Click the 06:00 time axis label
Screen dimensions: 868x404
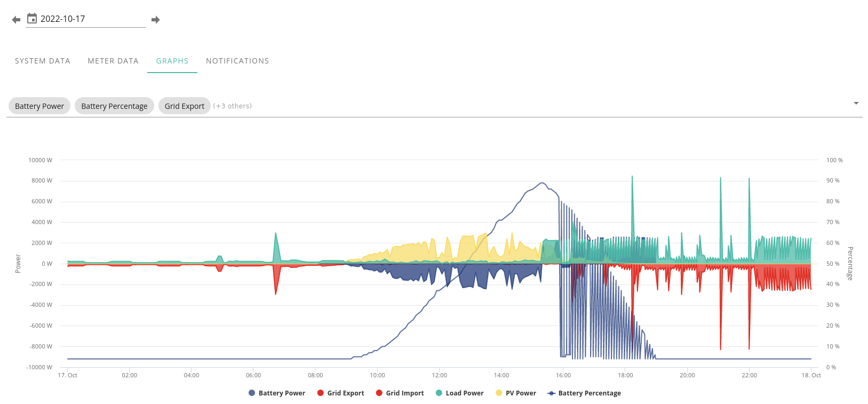[253, 375]
